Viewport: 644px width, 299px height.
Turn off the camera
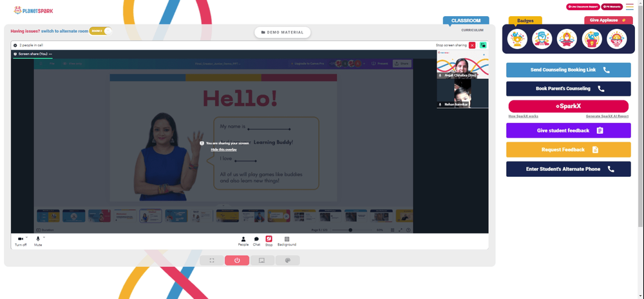(x=21, y=240)
